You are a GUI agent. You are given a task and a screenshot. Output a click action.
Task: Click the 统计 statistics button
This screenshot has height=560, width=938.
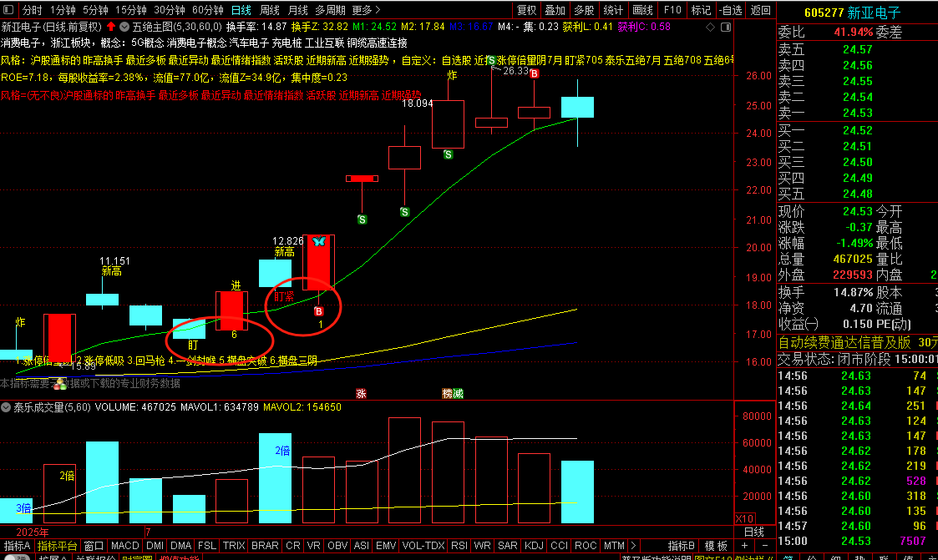pyautogui.click(x=613, y=10)
